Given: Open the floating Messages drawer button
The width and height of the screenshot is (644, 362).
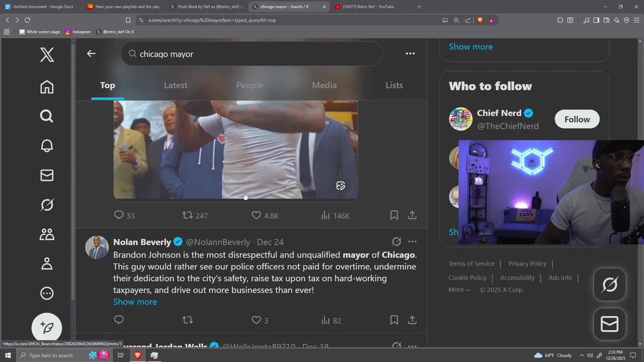Looking at the screenshot, I should click(x=610, y=324).
